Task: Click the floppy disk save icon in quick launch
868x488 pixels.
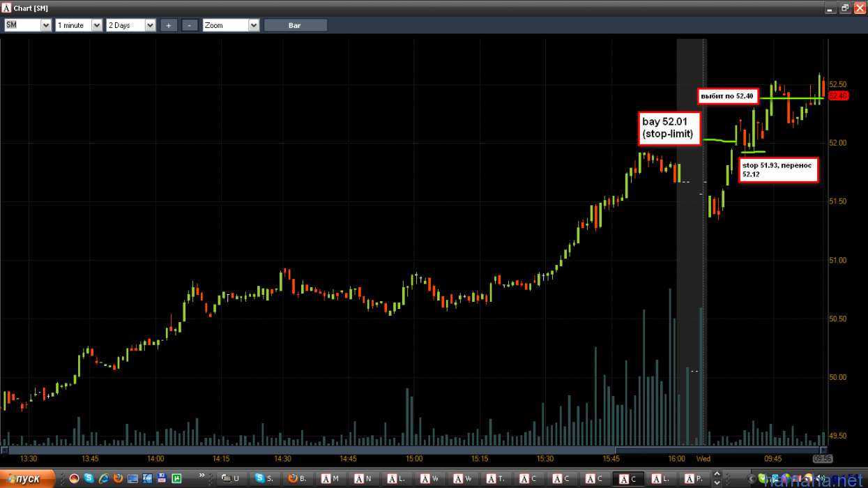Action: pos(162,478)
